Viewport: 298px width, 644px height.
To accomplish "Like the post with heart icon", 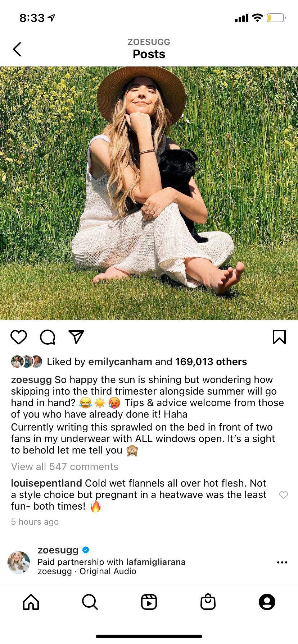I will coord(19,337).
